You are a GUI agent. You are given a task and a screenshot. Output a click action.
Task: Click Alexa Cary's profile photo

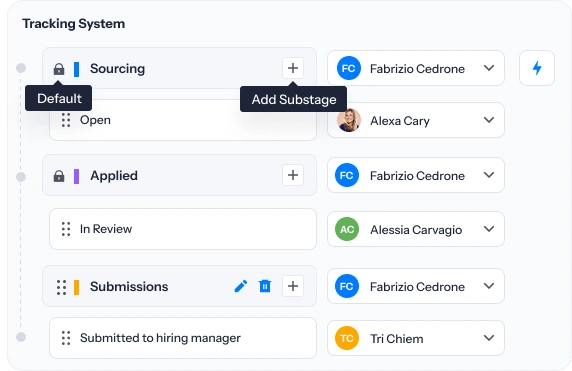[349, 120]
